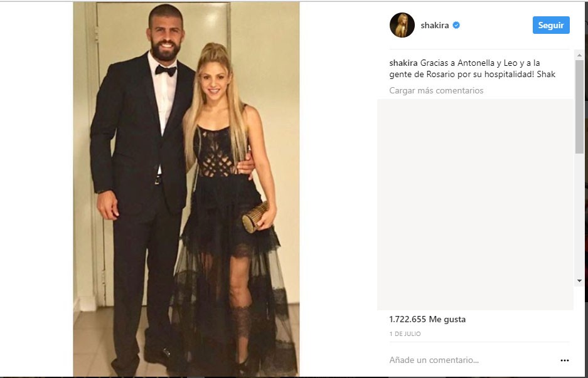
Task: Click the scrollbar up arrow
Action: [x=579, y=55]
